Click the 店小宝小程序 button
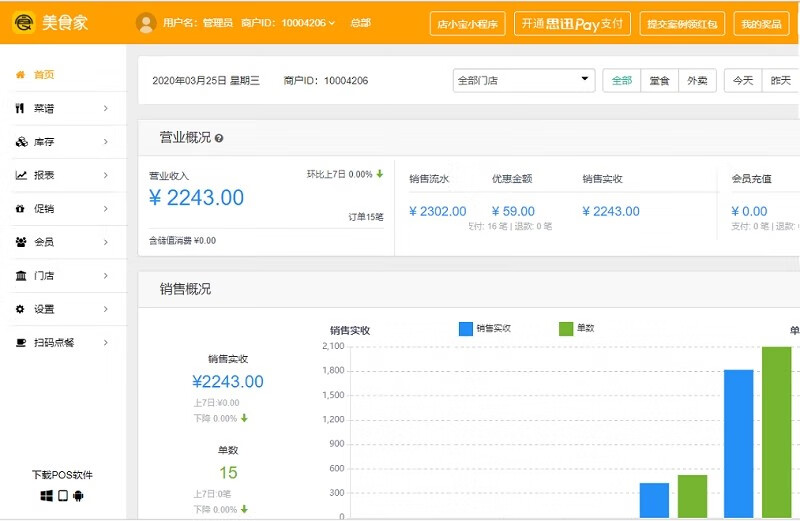 coord(467,24)
